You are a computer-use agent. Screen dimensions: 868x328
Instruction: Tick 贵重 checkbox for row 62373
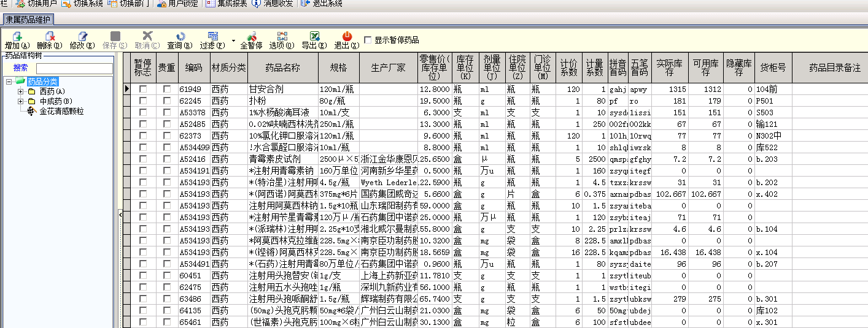tap(167, 136)
